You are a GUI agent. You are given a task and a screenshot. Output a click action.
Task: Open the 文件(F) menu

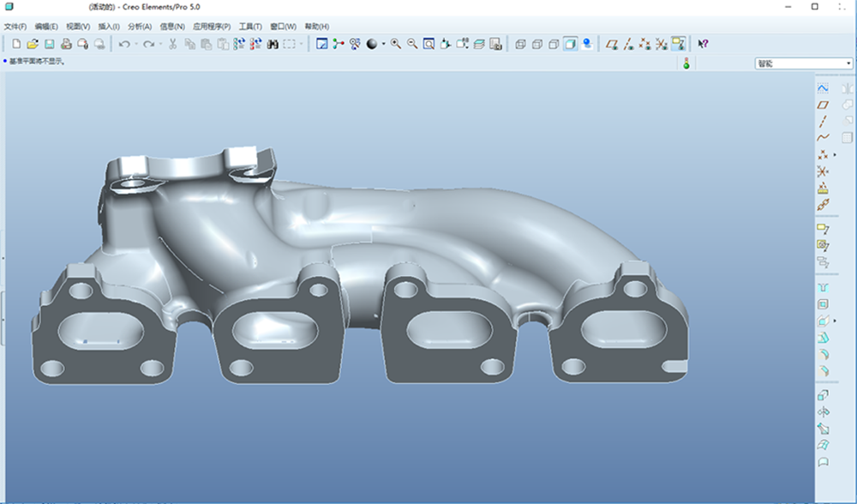pyautogui.click(x=15, y=27)
